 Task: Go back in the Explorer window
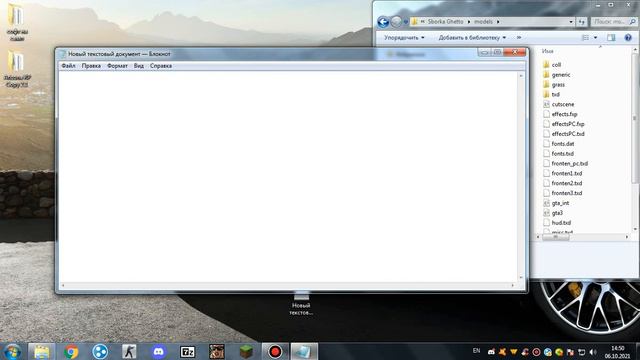(x=383, y=22)
